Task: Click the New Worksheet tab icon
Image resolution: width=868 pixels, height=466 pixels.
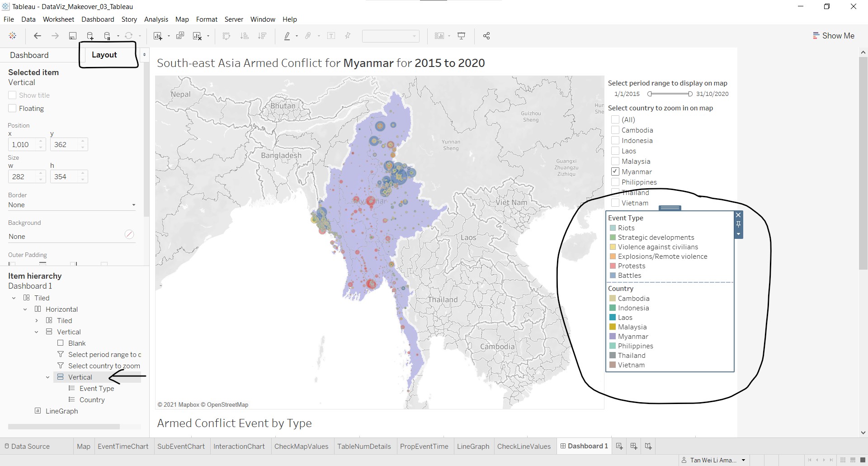Action: point(619,446)
